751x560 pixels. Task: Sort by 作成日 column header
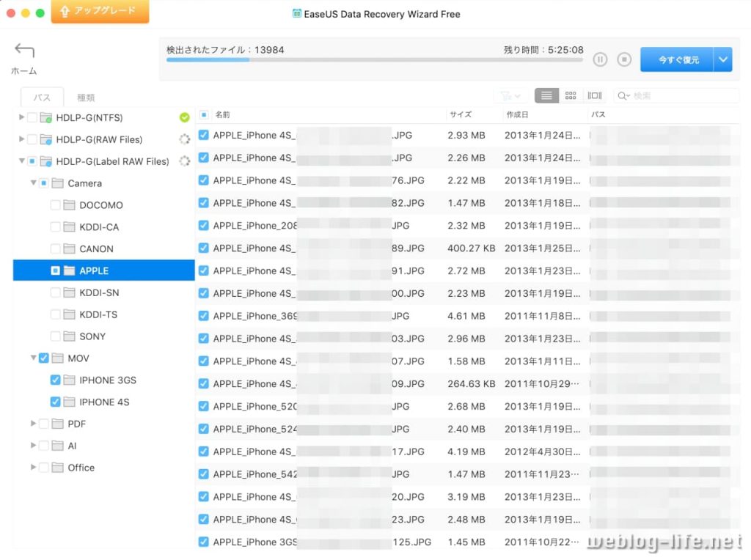[517, 115]
